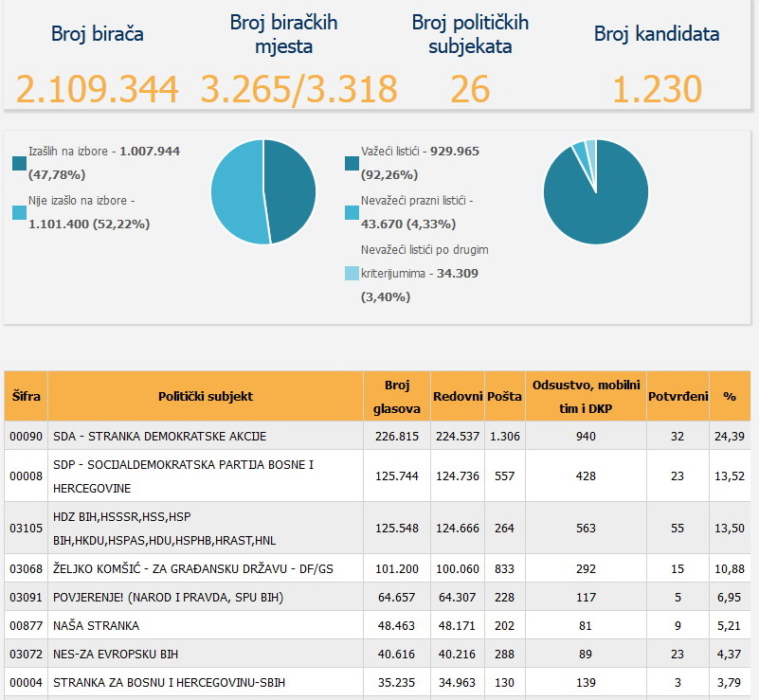Click the regular votes value '224.537'

point(458,437)
